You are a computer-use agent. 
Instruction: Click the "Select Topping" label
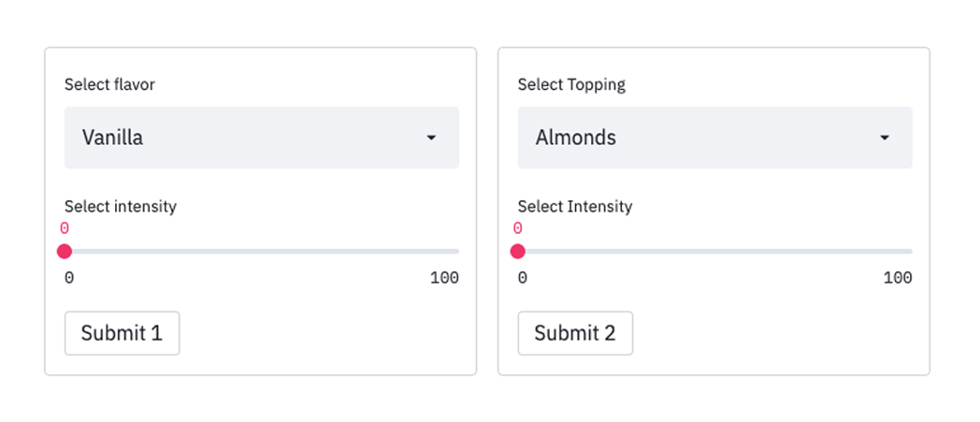coord(571,84)
